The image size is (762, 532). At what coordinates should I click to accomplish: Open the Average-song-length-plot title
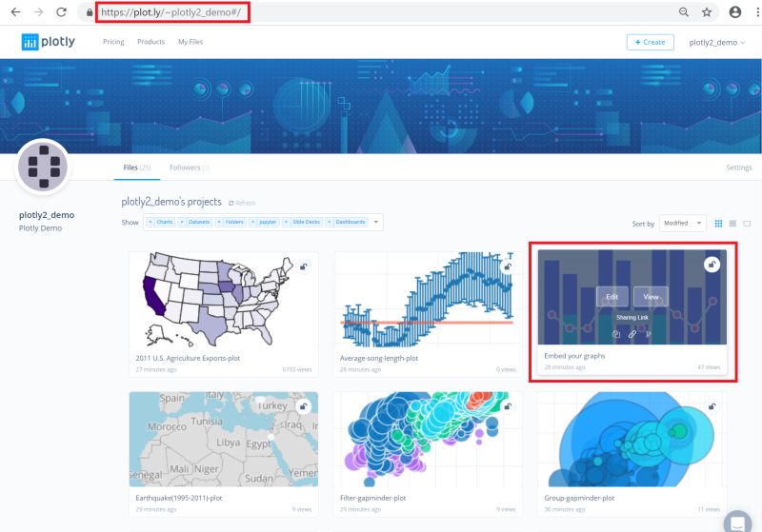(379, 358)
